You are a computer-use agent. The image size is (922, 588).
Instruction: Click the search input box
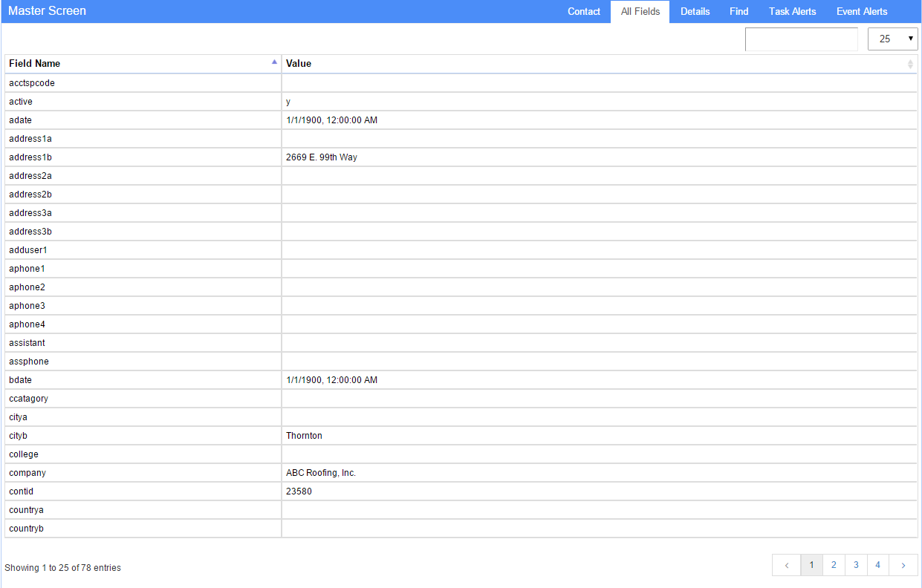point(801,39)
